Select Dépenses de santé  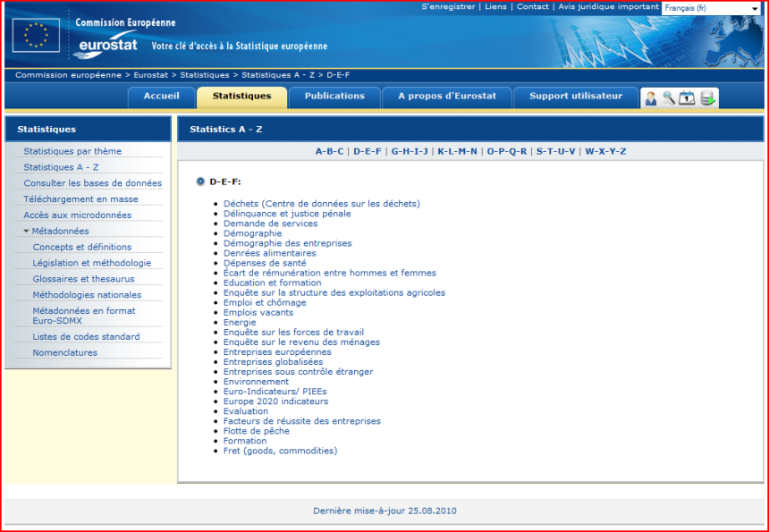[x=265, y=263]
